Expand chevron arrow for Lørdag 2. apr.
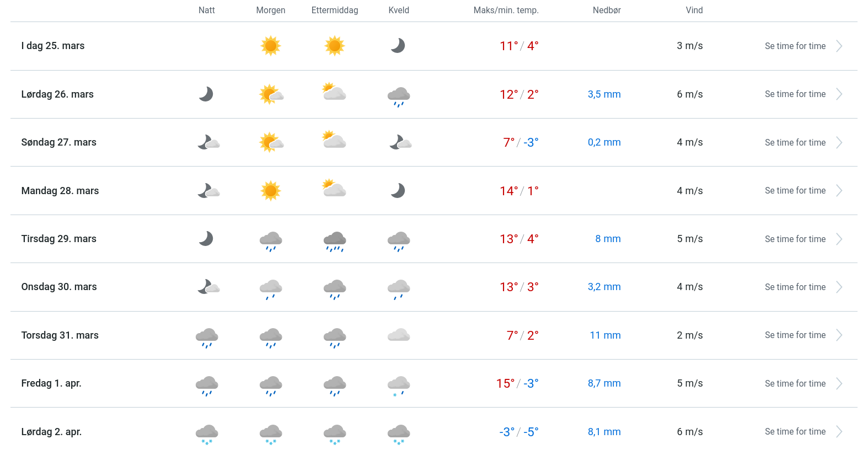 point(839,431)
